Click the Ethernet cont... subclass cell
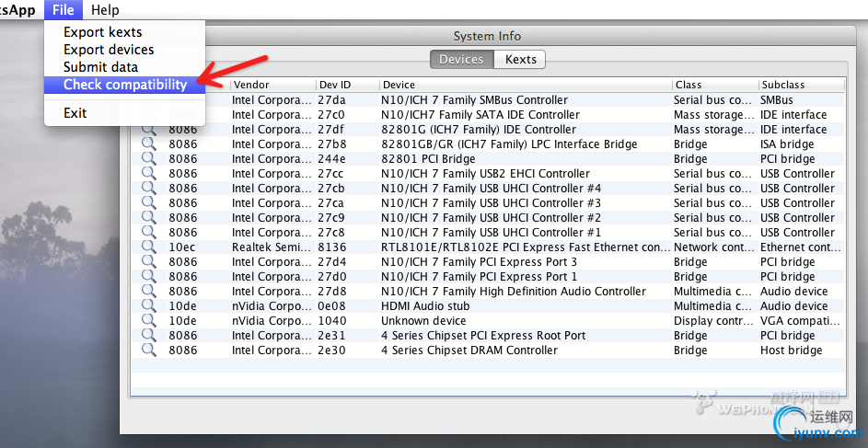 (x=801, y=247)
